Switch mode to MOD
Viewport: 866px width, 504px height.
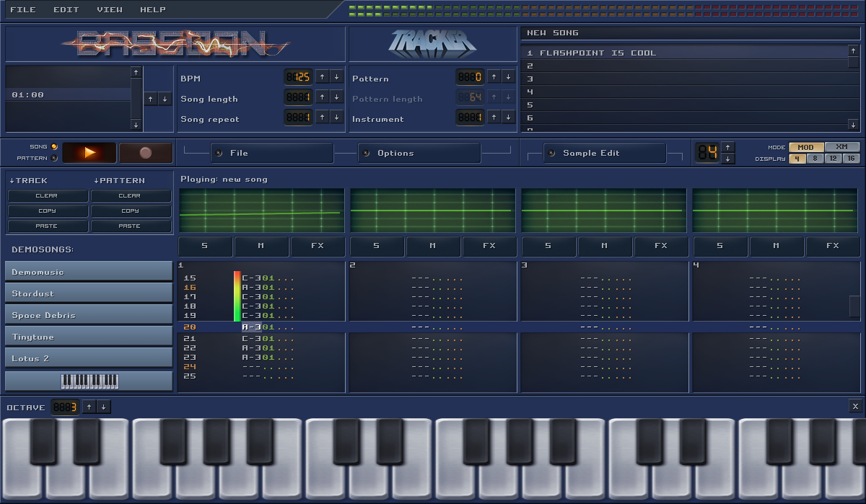[805, 147]
